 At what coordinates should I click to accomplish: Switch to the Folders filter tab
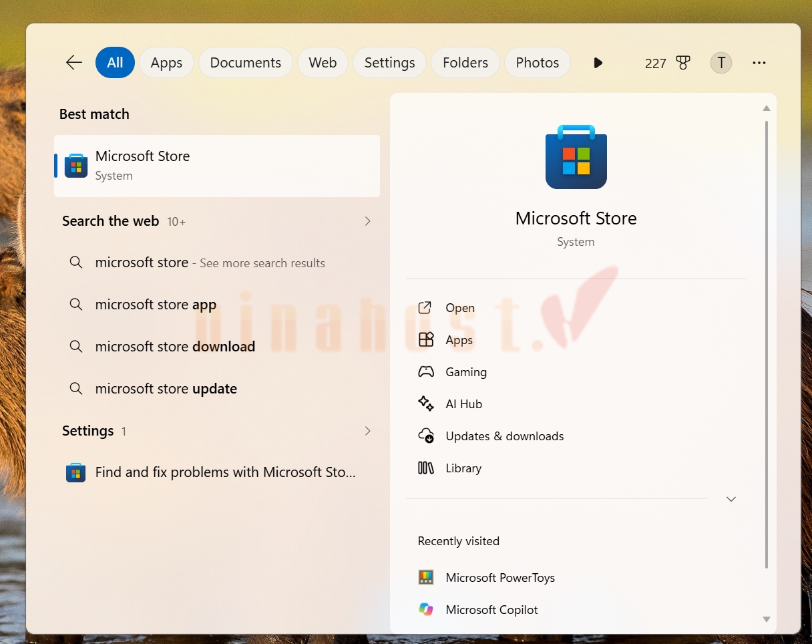(x=465, y=63)
